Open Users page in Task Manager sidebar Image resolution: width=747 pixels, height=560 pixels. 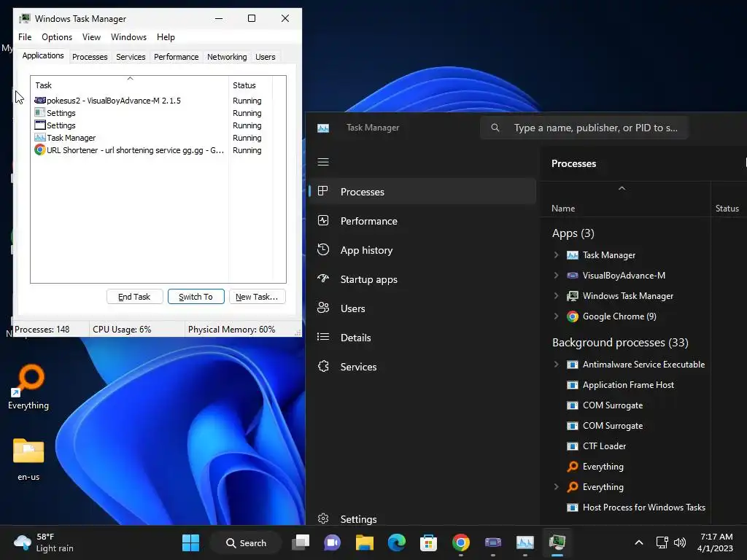point(422,308)
